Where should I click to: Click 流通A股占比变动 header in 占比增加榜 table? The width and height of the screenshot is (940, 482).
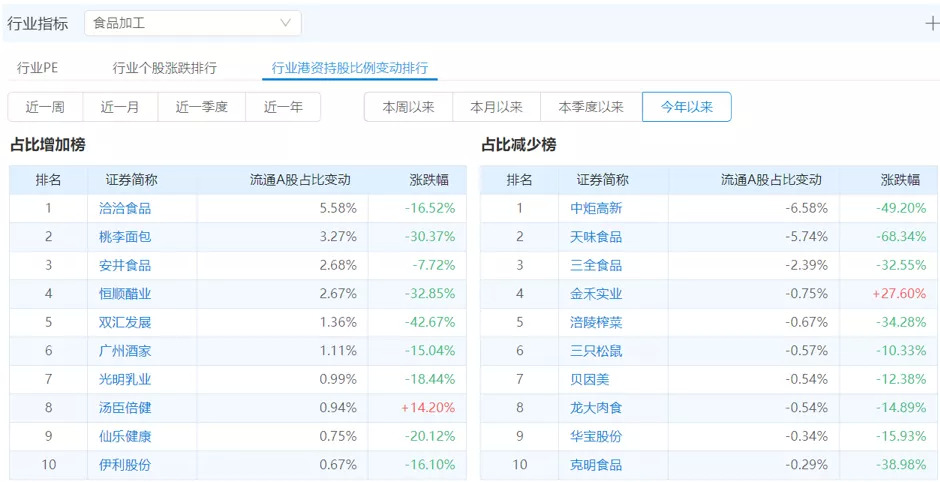pyautogui.click(x=300, y=180)
